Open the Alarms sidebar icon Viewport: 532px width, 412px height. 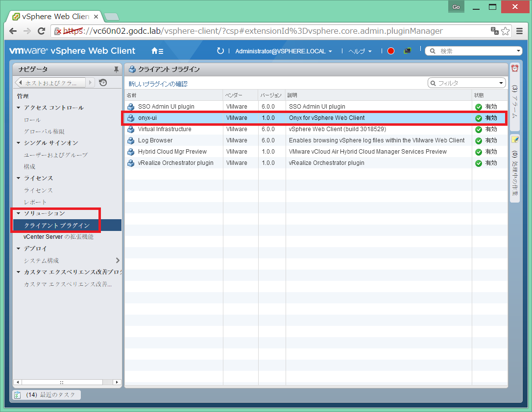515,69
